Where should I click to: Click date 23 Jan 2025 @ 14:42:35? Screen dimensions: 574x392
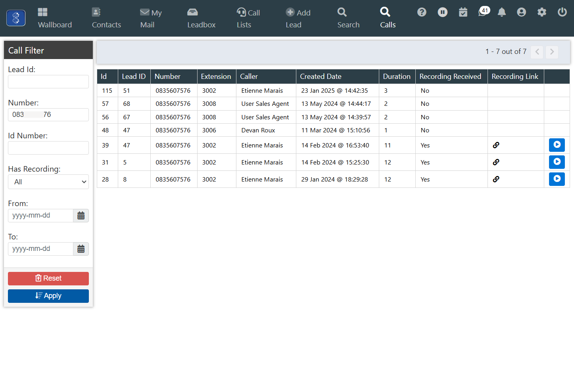click(334, 91)
